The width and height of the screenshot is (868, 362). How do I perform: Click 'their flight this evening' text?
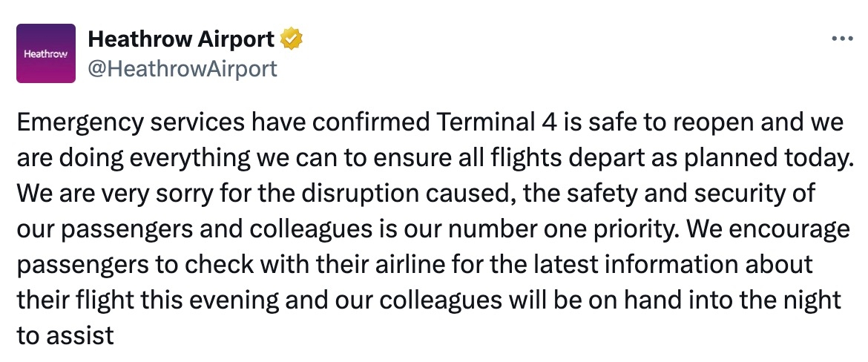click(151, 300)
